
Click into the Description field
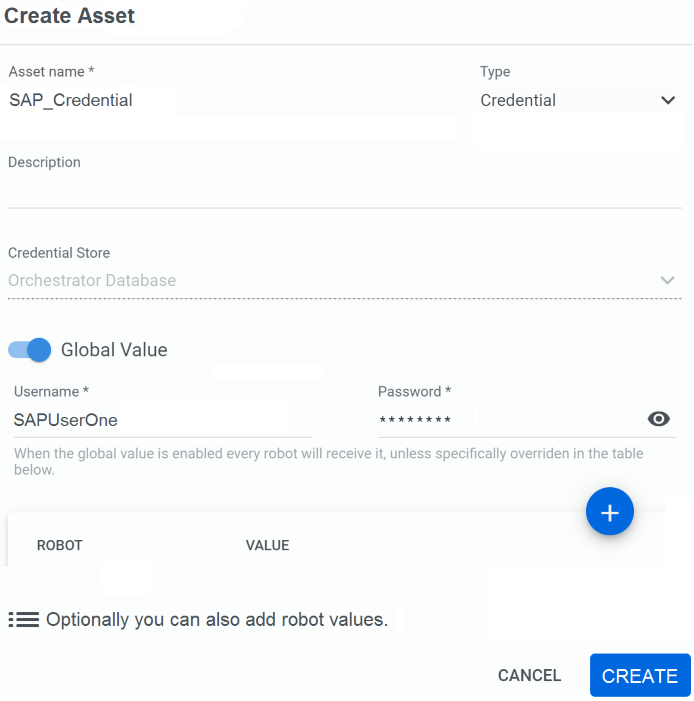coord(345,191)
